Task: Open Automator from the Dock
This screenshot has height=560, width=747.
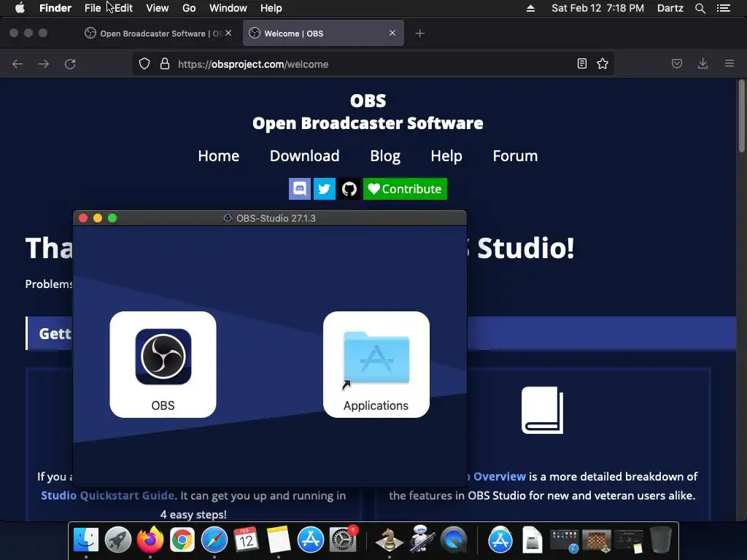Action: 422,540
